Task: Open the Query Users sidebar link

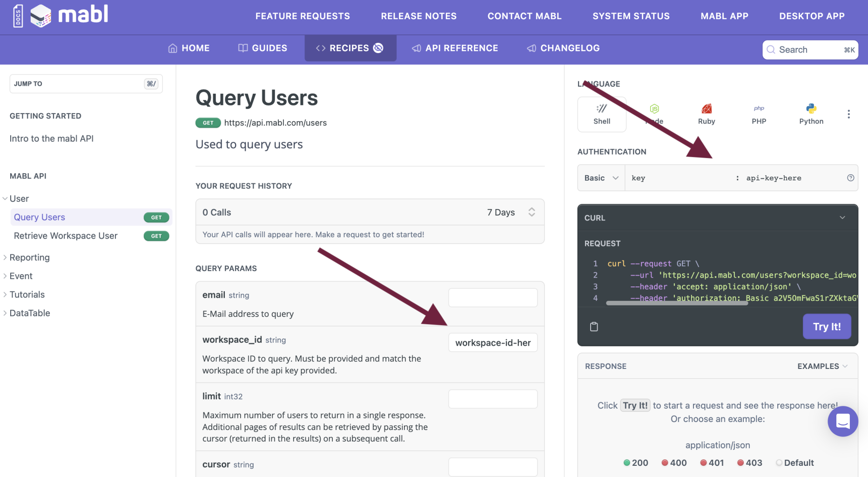Action: (x=40, y=217)
